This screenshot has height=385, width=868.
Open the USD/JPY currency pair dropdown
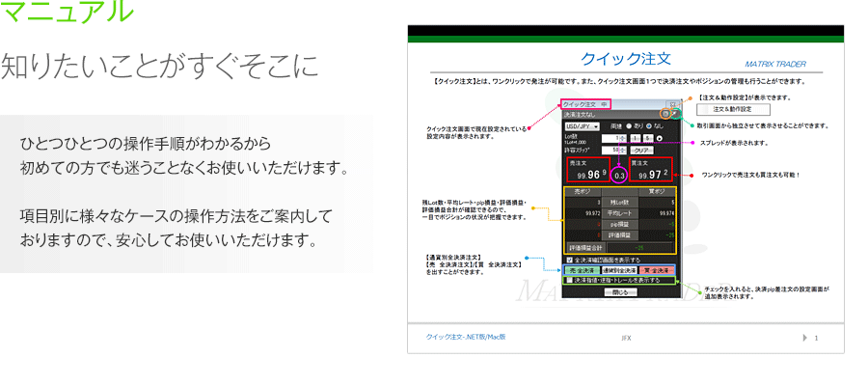coord(583,126)
